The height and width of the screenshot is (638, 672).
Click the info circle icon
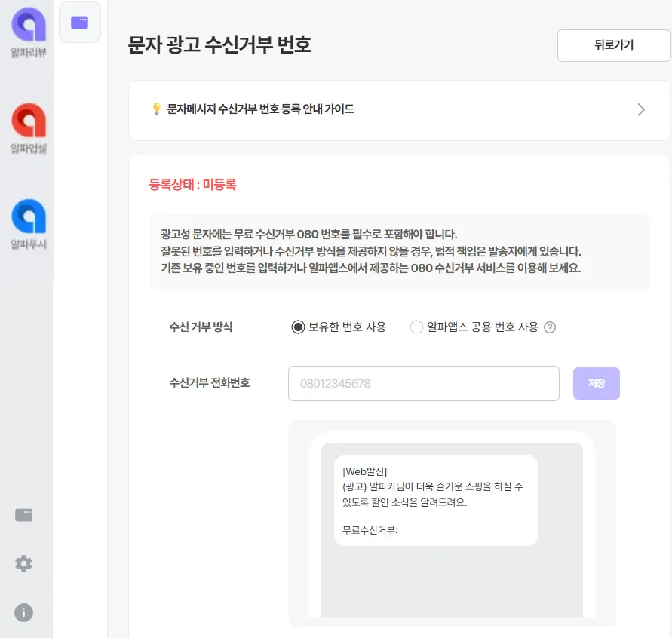23,612
